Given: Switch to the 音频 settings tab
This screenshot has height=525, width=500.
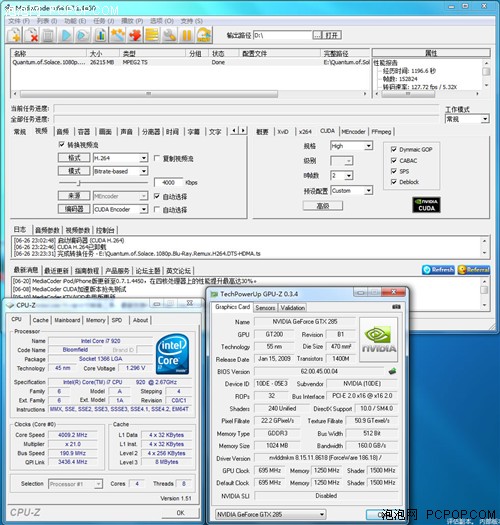Looking at the screenshot, I should 63,132.
